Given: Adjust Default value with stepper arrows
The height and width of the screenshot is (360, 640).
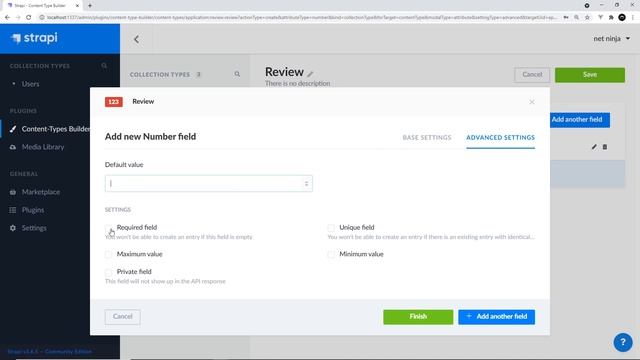Looking at the screenshot, I should point(306,184).
